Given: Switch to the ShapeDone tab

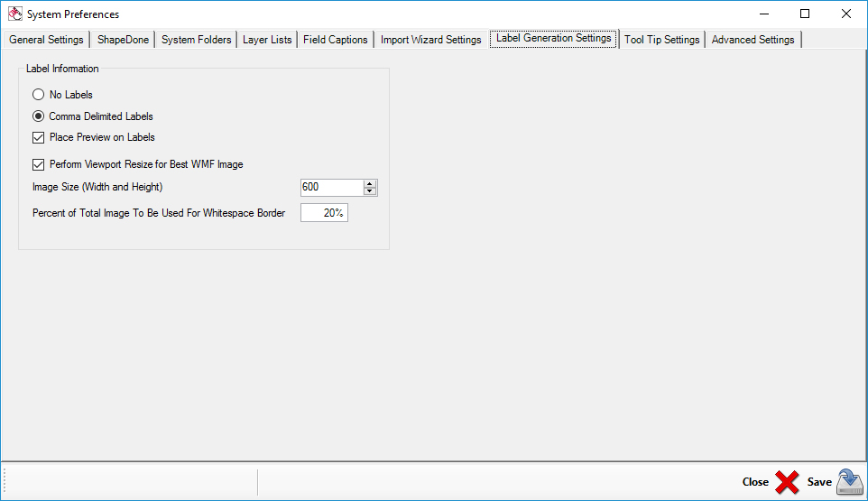Looking at the screenshot, I should pos(123,40).
